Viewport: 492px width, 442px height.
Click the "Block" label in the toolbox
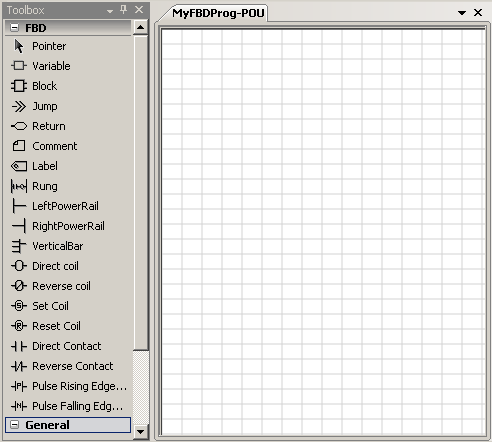(45, 86)
